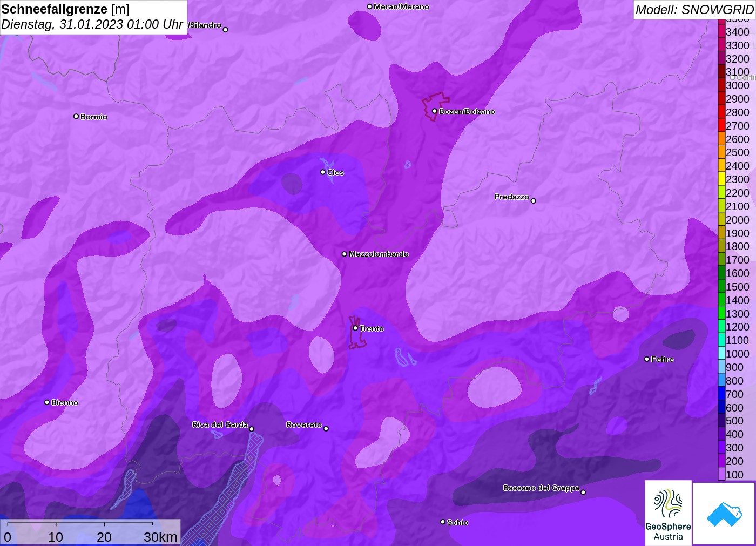The height and width of the screenshot is (546, 756).
Task: Click the Mezzolombardo label
Action: pos(379,254)
